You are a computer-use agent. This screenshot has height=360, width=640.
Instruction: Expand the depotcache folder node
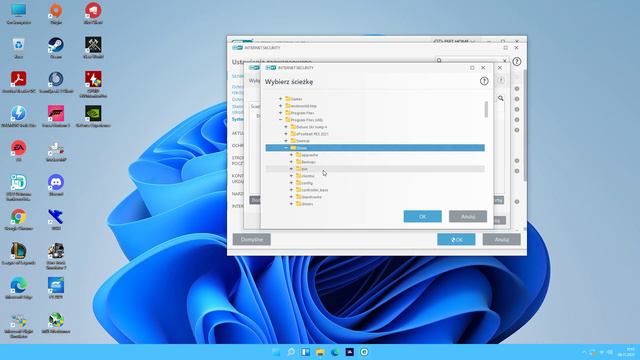click(291, 197)
